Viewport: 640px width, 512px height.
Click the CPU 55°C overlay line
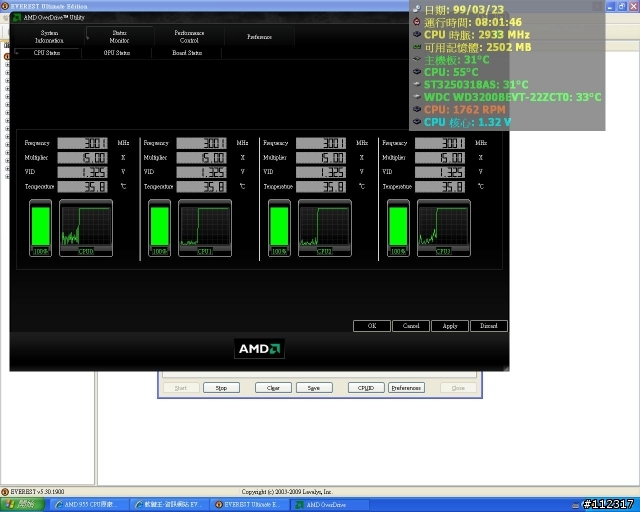click(x=451, y=72)
